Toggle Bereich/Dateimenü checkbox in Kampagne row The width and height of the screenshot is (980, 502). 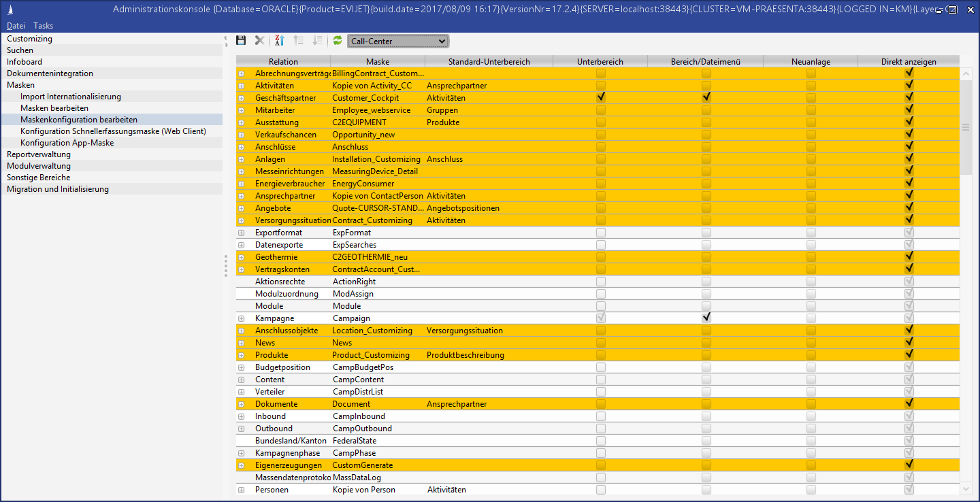(x=706, y=318)
